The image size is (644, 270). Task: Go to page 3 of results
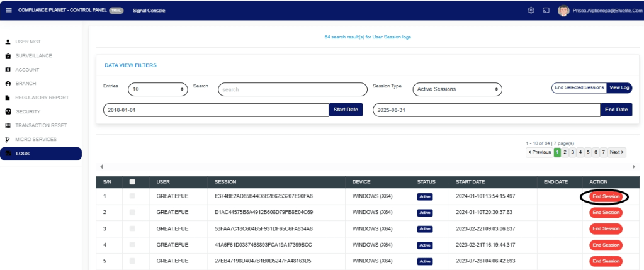tap(572, 152)
